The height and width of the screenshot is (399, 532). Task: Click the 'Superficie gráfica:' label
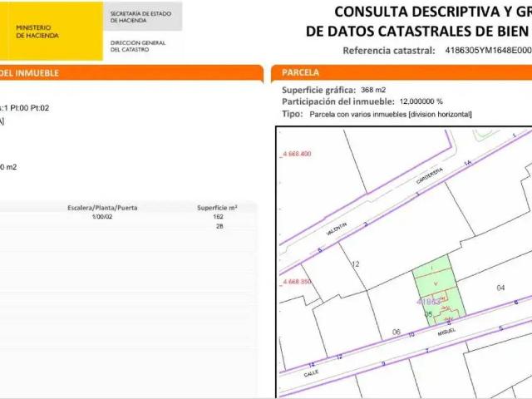pos(319,91)
